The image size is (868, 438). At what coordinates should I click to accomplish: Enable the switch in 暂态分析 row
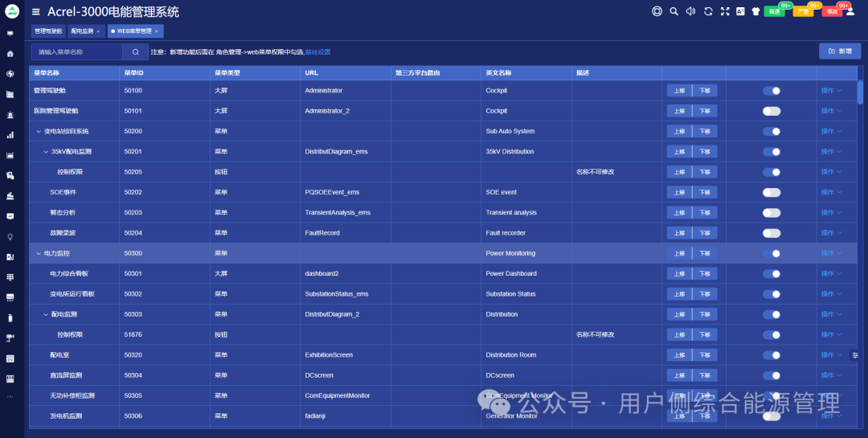[x=771, y=213]
